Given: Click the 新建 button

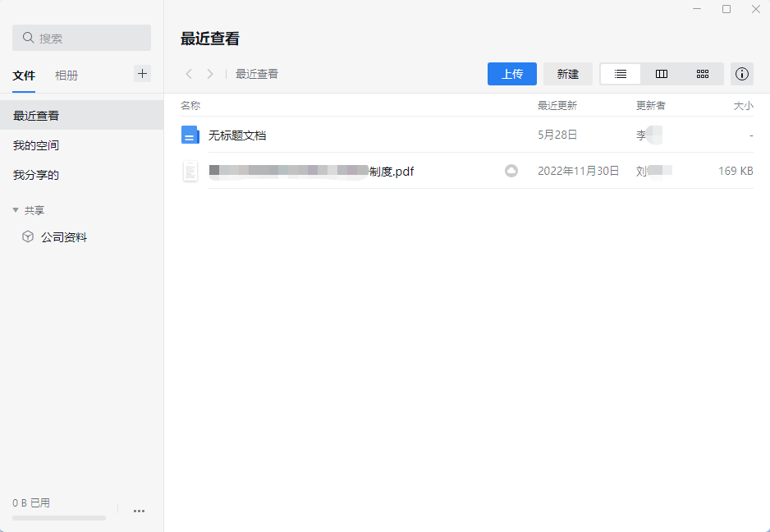Looking at the screenshot, I should 568,73.
